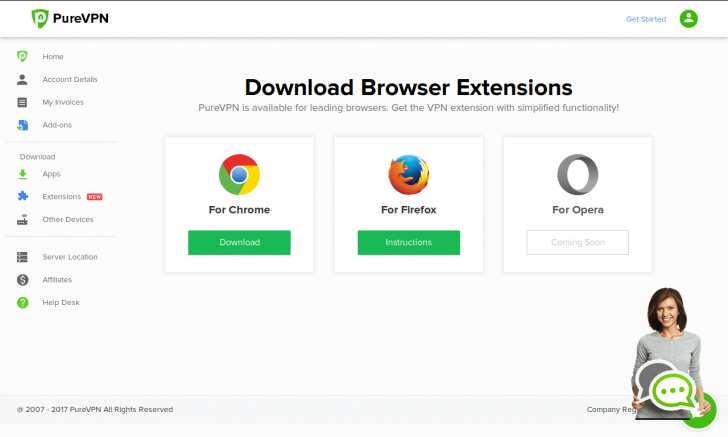Image resolution: width=728 pixels, height=437 pixels.
Task: Open Account Details menu item
Action: 70,79
